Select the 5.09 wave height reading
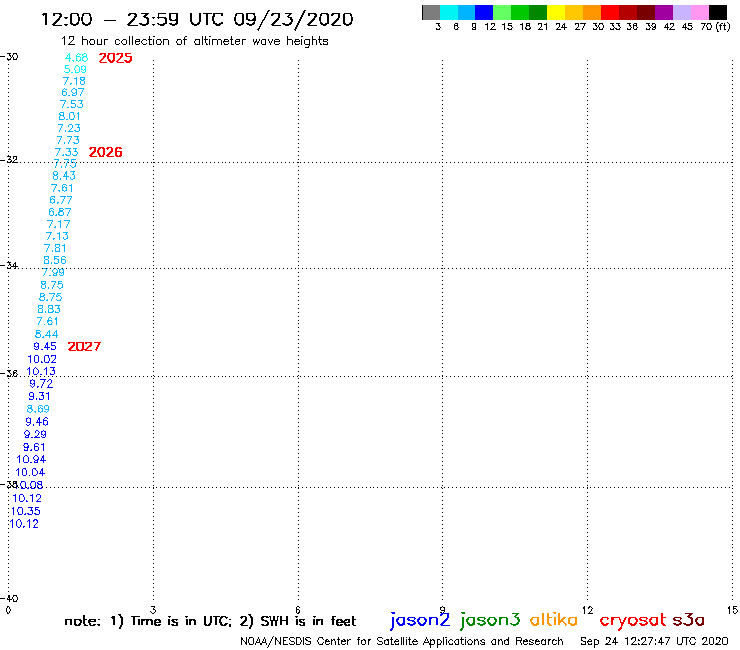 (x=75, y=69)
